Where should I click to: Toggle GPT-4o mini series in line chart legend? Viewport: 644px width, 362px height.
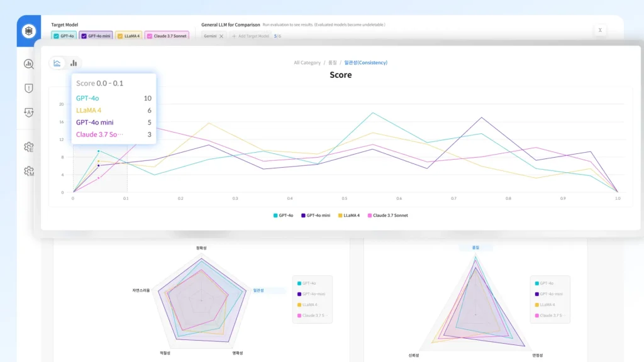click(318, 216)
